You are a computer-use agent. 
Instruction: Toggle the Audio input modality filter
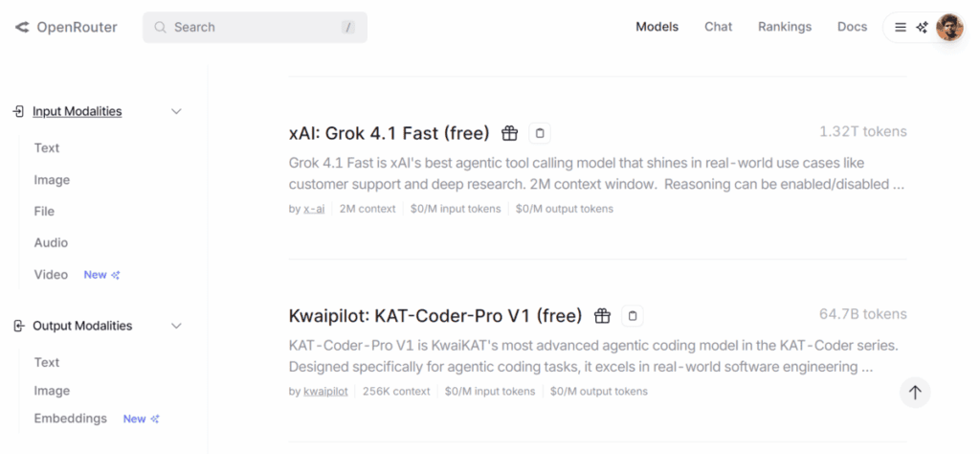click(x=51, y=242)
